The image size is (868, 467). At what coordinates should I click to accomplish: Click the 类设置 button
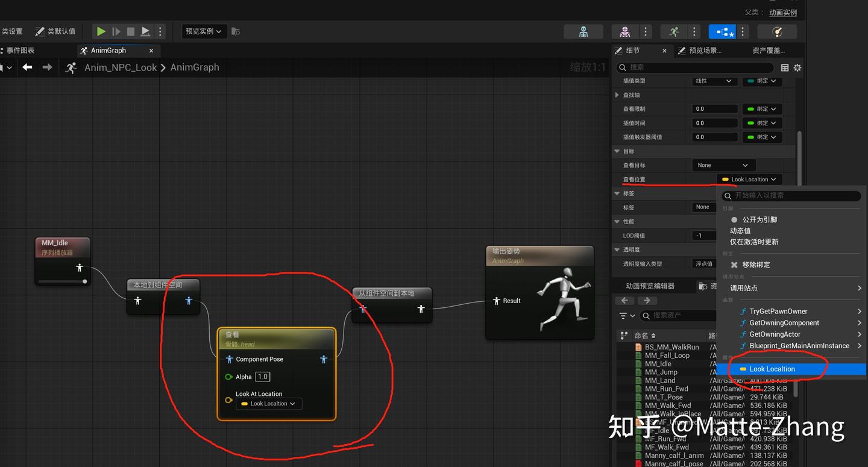click(13, 31)
